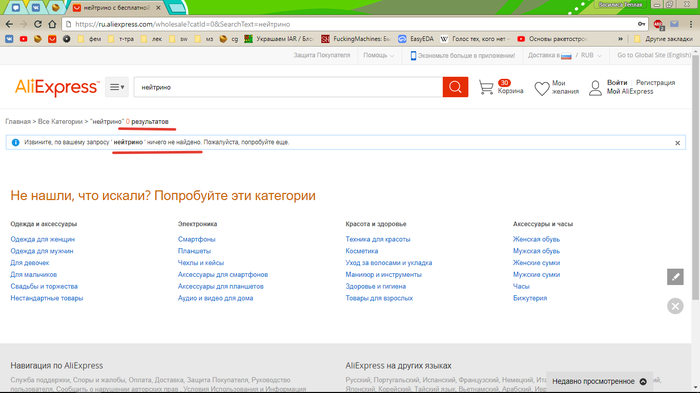
Task: Open the 'Женская обувь' category
Action: coord(536,239)
